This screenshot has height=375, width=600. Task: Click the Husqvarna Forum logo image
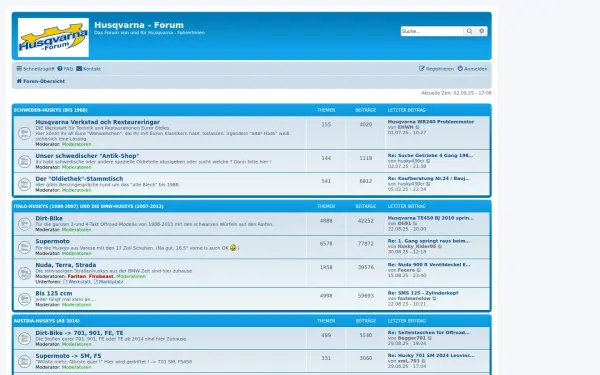pos(53,38)
